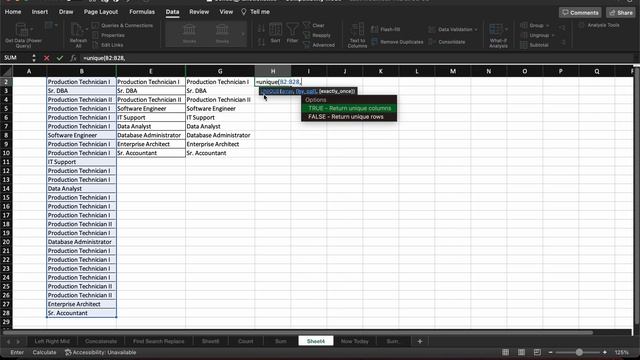Open connection Properties in the ribbon
The image size is (640, 360).
[109, 35]
